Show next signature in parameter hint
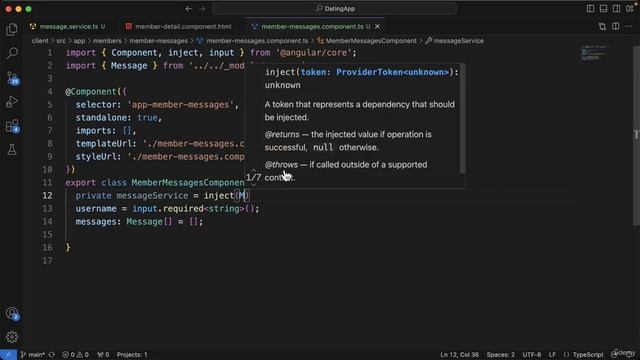The image size is (640, 360). pos(253,184)
